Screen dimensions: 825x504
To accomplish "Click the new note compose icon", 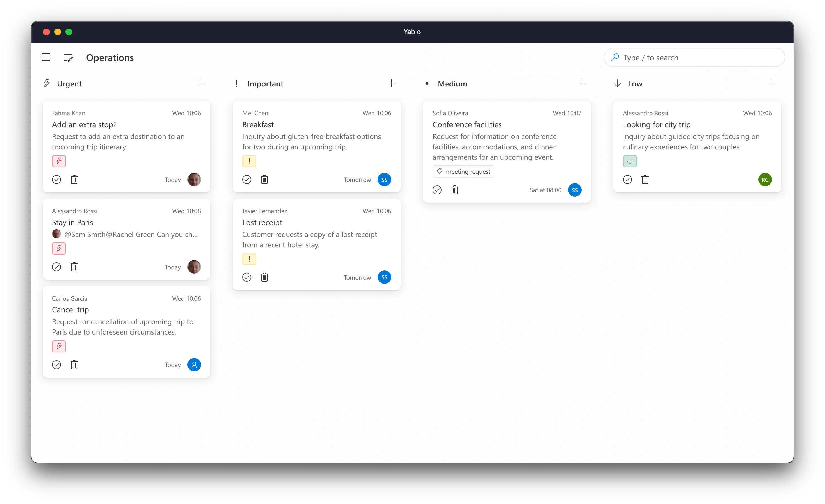I will [x=68, y=58].
